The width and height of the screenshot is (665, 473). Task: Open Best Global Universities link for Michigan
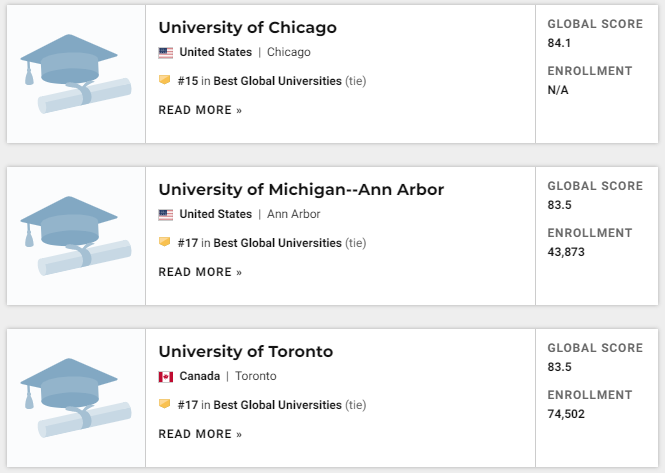[x=277, y=243]
